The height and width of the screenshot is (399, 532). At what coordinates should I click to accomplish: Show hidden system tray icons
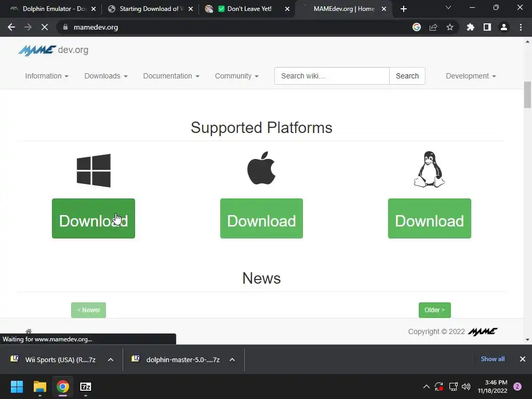(427, 387)
